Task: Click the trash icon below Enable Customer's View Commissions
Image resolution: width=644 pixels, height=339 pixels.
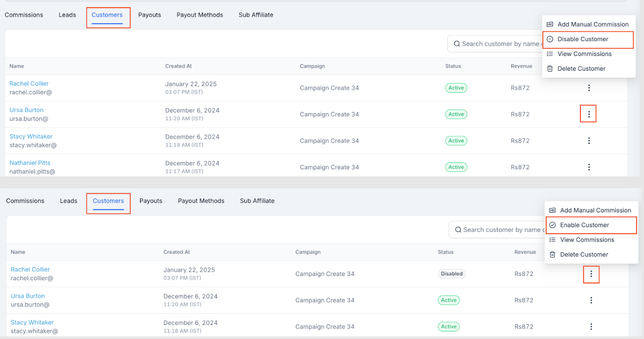Action: tap(553, 254)
